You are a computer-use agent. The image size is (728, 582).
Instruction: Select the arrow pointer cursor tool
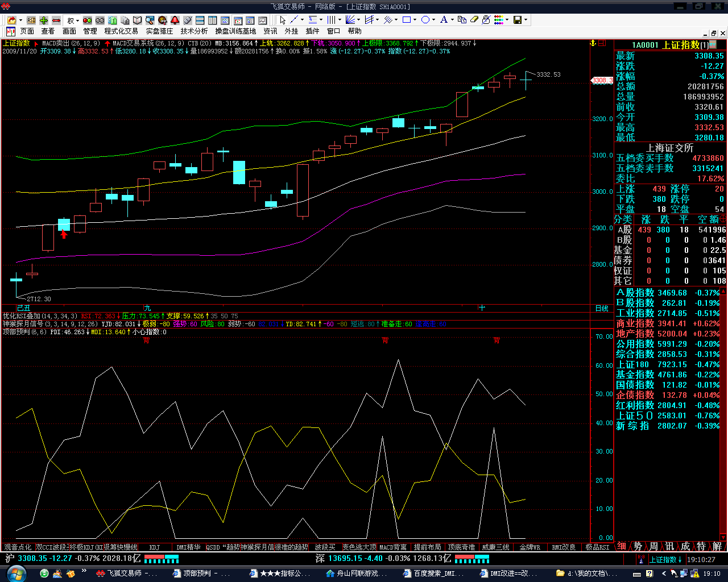tap(283, 20)
